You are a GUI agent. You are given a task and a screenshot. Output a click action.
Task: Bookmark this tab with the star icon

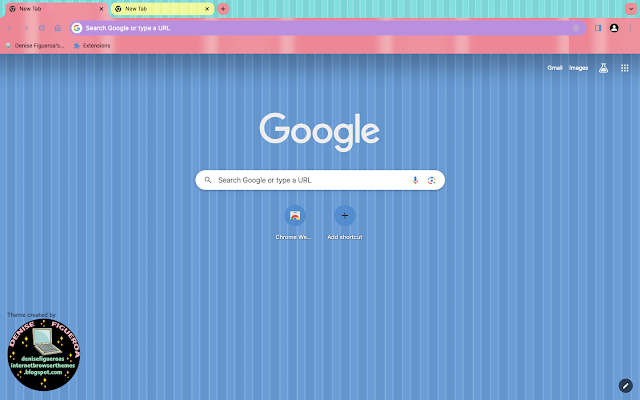pyautogui.click(x=576, y=28)
